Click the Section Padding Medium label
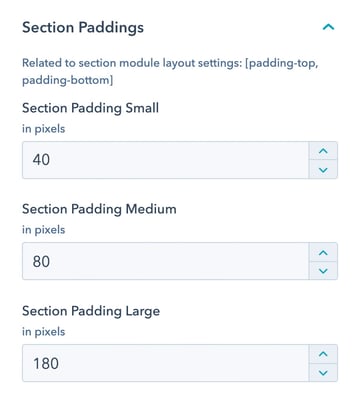The width and height of the screenshot is (360, 405). point(99,210)
